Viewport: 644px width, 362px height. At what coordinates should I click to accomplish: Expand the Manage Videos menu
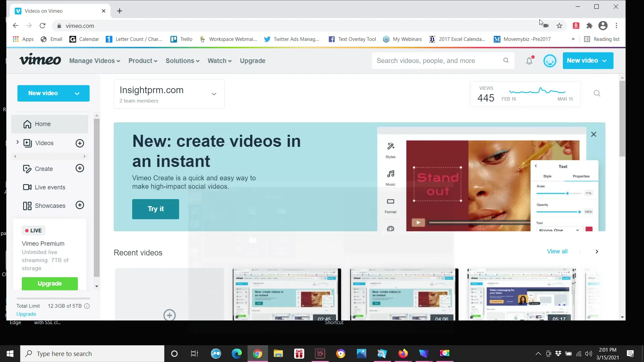pyautogui.click(x=95, y=61)
